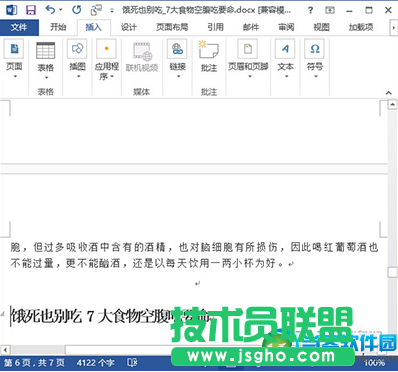Open the 加载项 Add-ins tab
Image resolution: width=398 pixels, height=372 pixels.
click(x=361, y=27)
